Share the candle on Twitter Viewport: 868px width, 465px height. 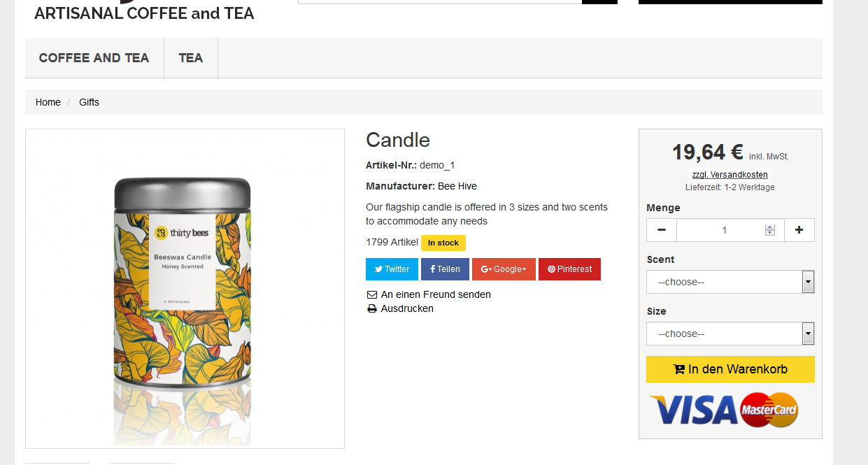(x=392, y=269)
